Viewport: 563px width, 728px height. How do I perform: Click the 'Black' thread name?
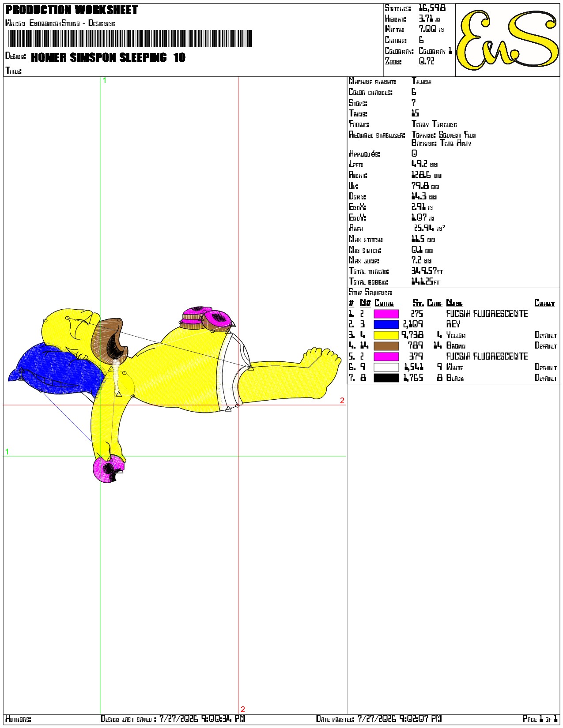click(x=455, y=378)
